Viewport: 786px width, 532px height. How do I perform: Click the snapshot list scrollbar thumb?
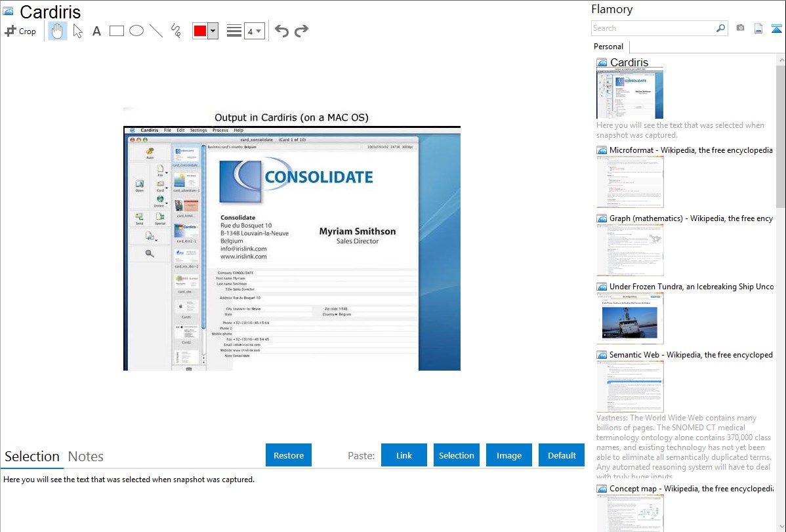coord(781,136)
